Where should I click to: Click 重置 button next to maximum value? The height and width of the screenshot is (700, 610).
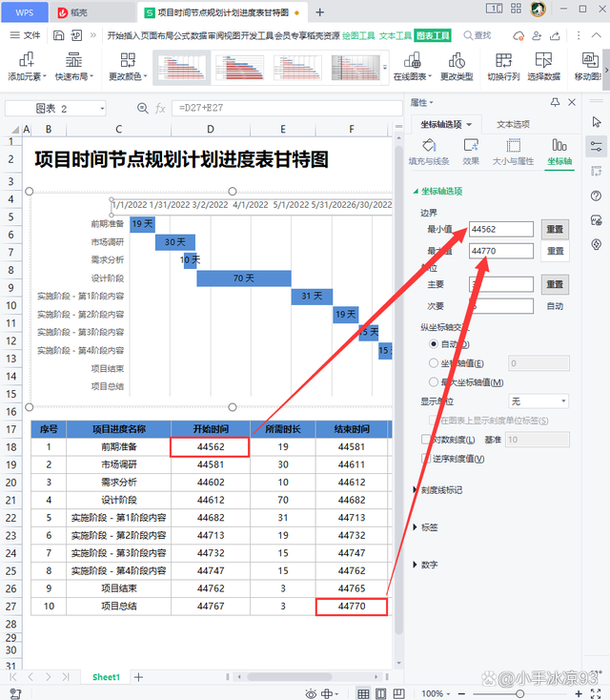(x=555, y=251)
